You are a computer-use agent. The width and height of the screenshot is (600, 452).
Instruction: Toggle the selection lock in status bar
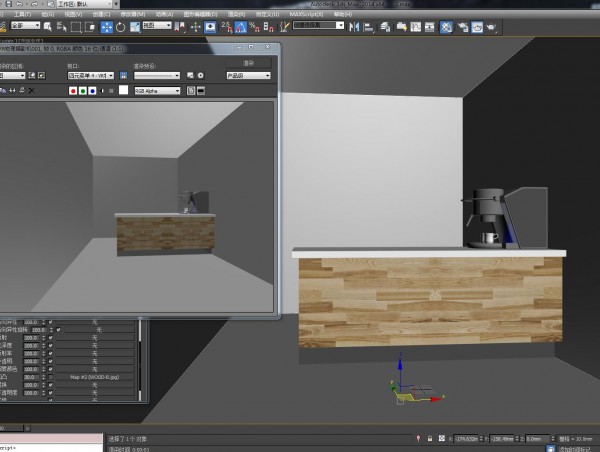pos(430,439)
